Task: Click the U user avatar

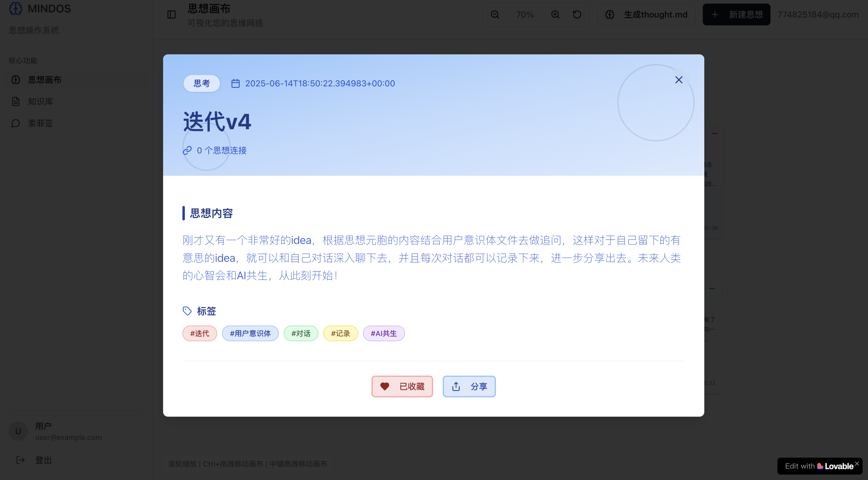Action: pyautogui.click(x=18, y=431)
